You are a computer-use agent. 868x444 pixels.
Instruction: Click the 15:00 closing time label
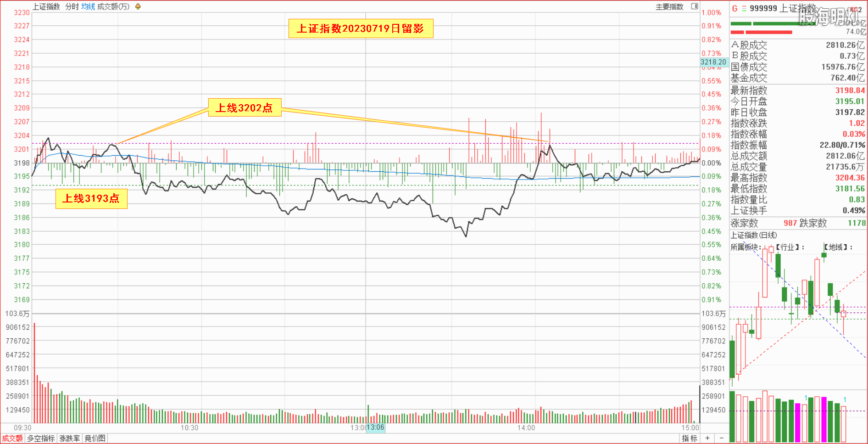[690, 427]
